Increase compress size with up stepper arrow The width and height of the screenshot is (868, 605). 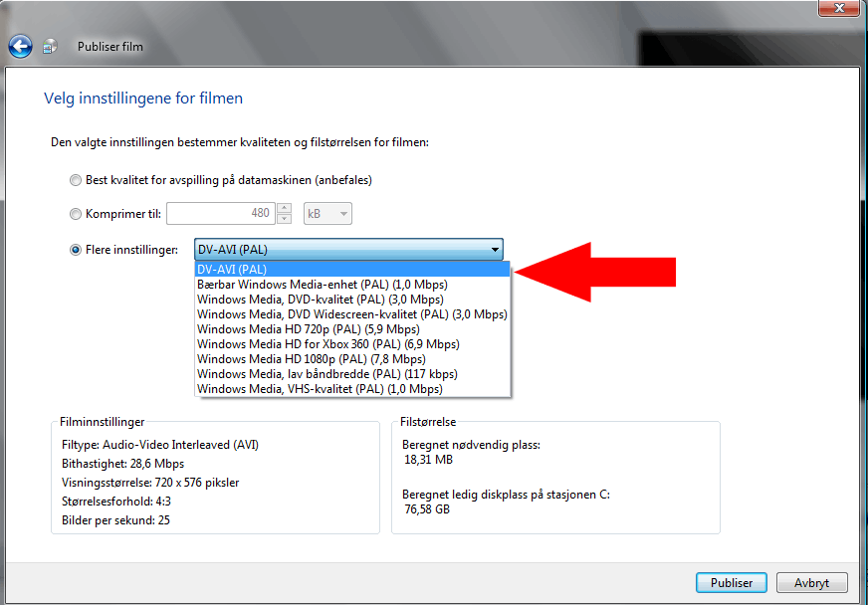[285, 208]
